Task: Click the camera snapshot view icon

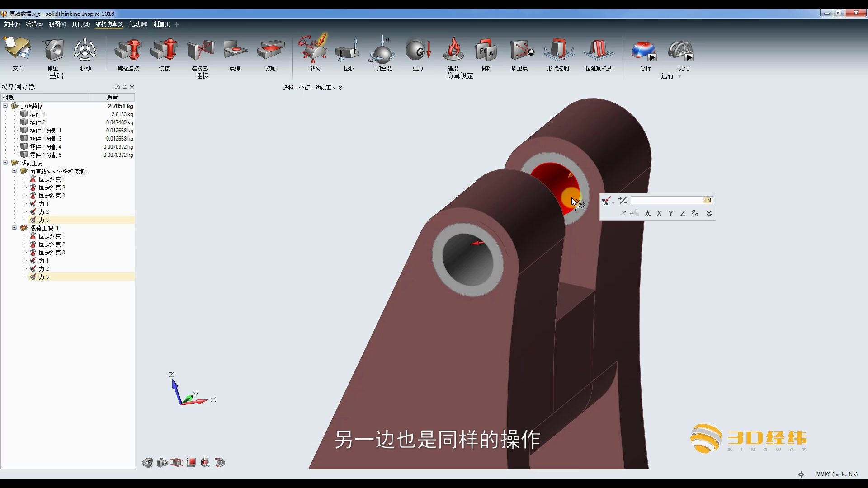Action: coord(162,462)
